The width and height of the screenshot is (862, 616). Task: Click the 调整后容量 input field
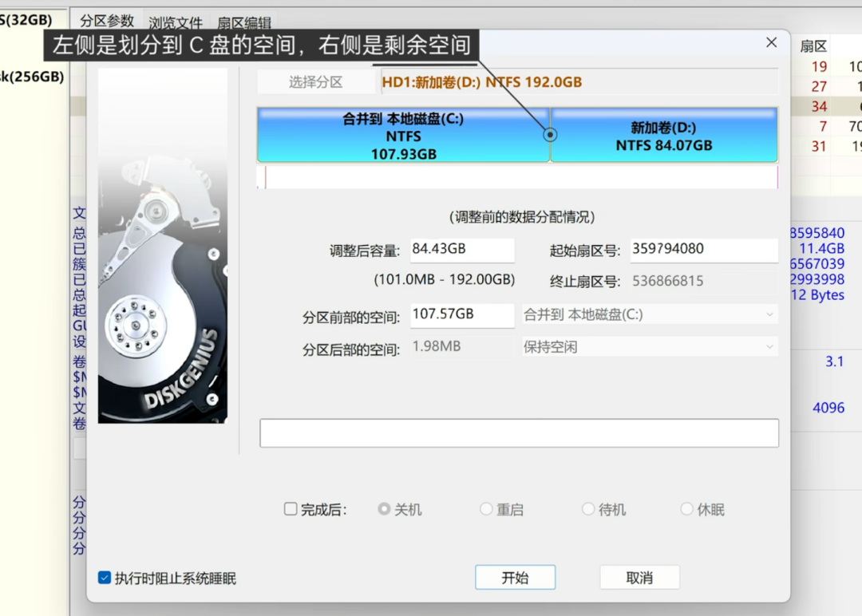tap(461, 250)
